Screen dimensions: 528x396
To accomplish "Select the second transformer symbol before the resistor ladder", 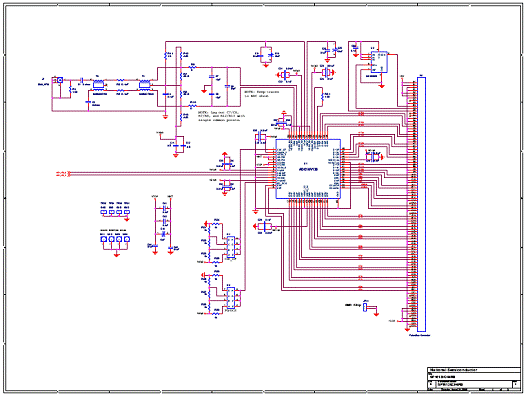I will 145,85.
